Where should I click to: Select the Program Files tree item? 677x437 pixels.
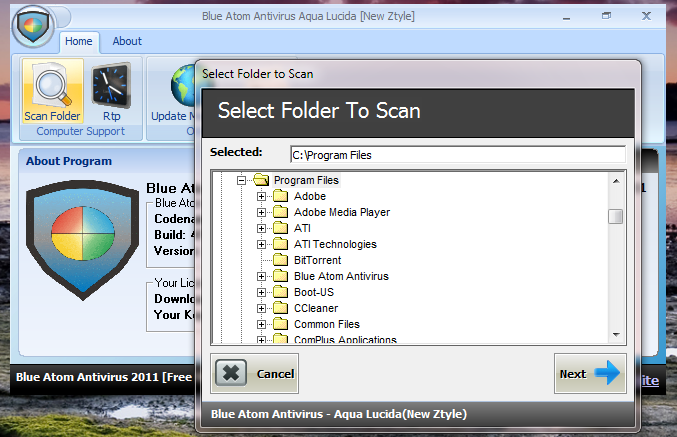point(306,180)
